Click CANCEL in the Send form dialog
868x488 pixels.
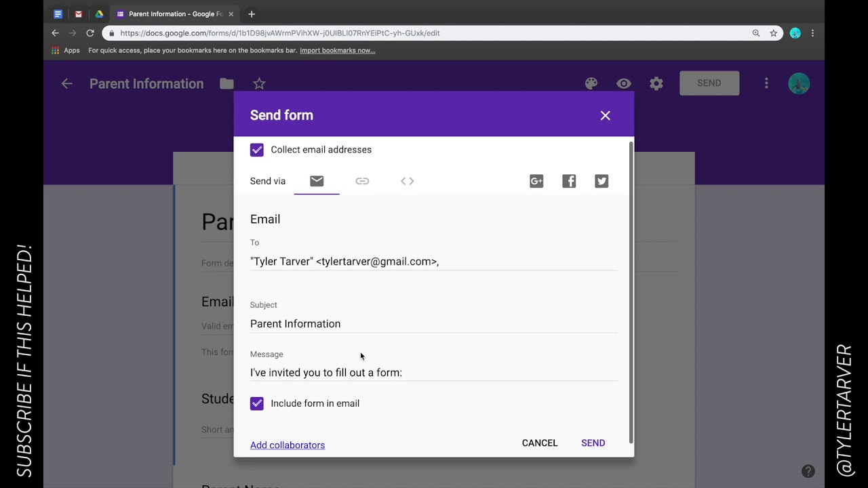pyautogui.click(x=540, y=443)
